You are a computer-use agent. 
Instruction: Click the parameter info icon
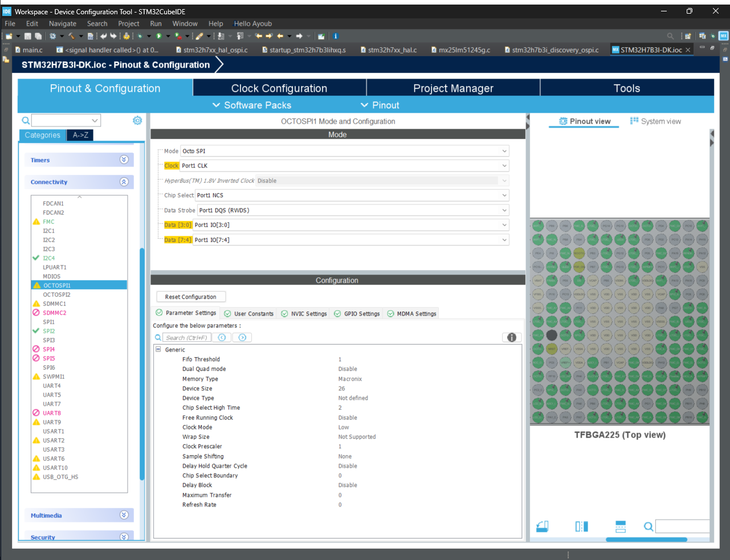pos(512,337)
